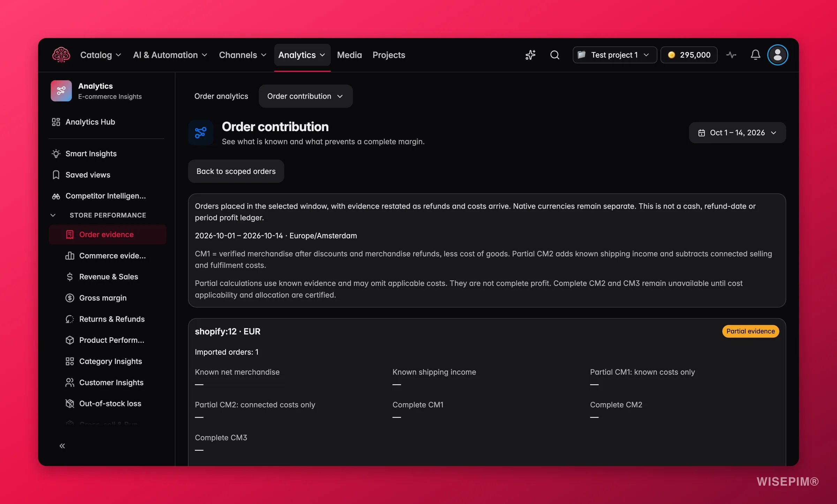Image resolution: width=837 pixels, height=504 pixels.
Task: Open Competitor Intelligence binoculars item
Action: pyautogui.click(x=106, y=196)
